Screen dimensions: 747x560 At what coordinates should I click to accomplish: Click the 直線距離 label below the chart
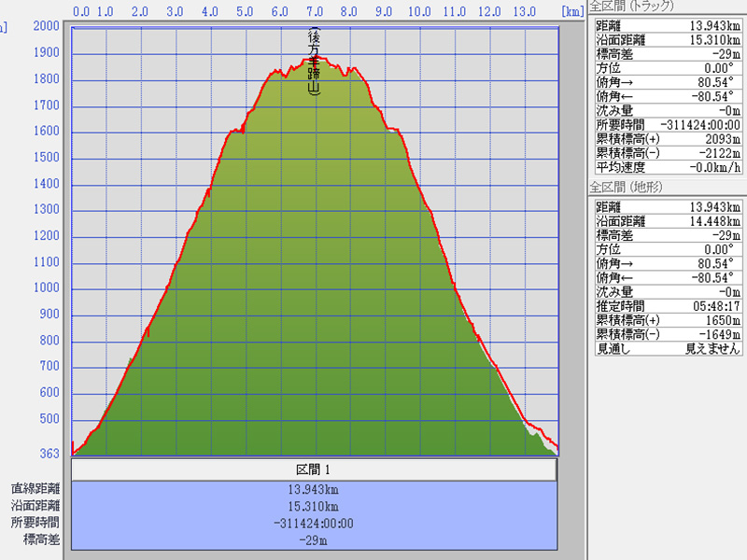35,488
